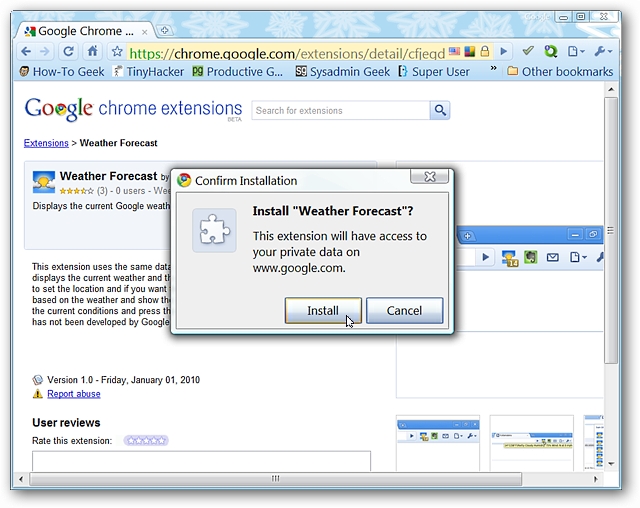
Task: Select the Google Chrome tab
Action: [84, 31]
